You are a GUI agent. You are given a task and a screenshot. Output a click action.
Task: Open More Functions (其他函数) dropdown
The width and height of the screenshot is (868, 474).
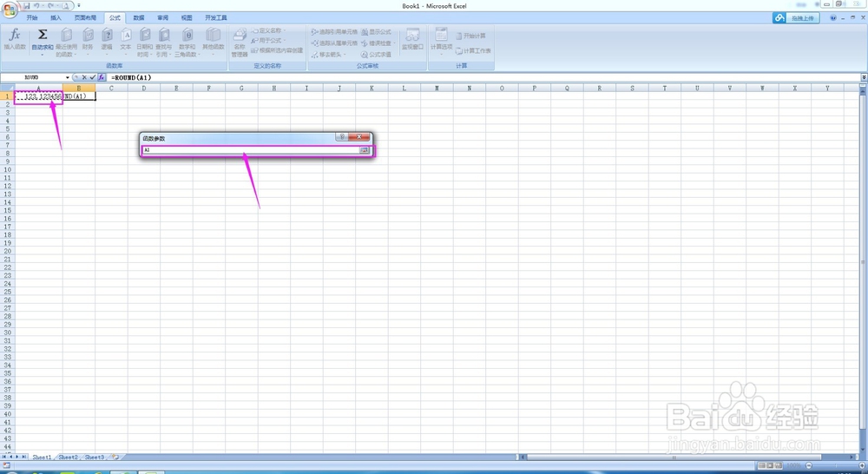coord(214,43)
